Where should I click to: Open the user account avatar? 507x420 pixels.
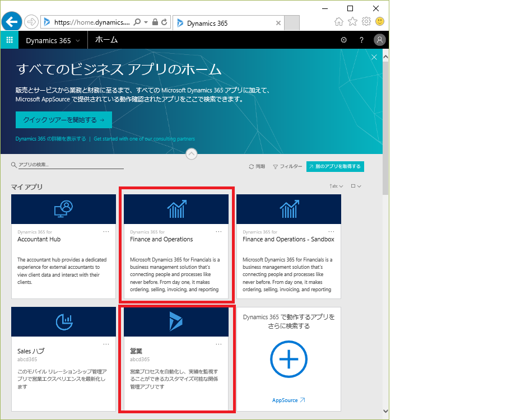[x=380, y=40]
